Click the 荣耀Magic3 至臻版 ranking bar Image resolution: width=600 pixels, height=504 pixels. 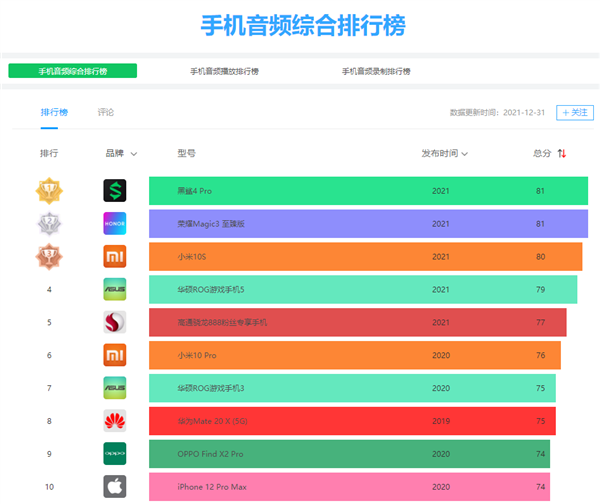click(368, 223)
